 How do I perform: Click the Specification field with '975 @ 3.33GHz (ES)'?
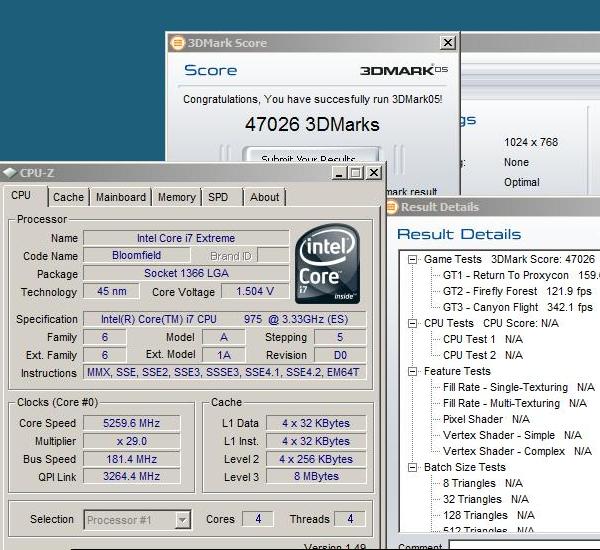point(225,319)
